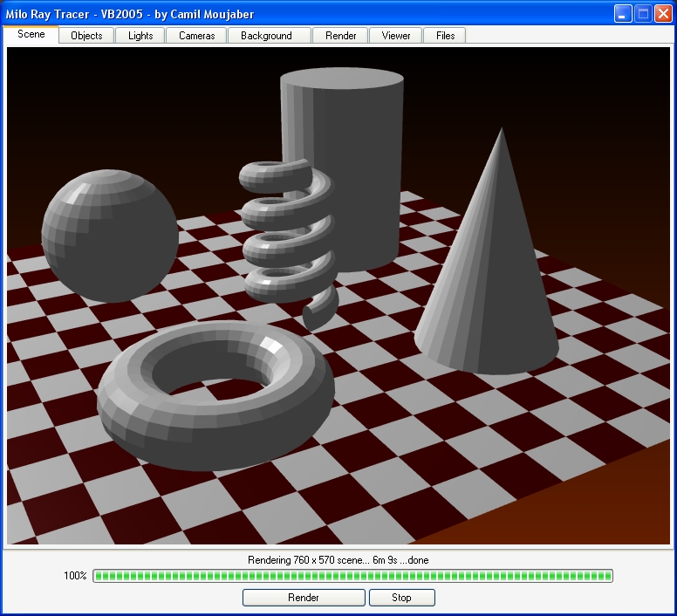Image resolution: width=677 pixels, height=616 pixels.
Task: Open the Files tab
Action: tap(445, 36)
